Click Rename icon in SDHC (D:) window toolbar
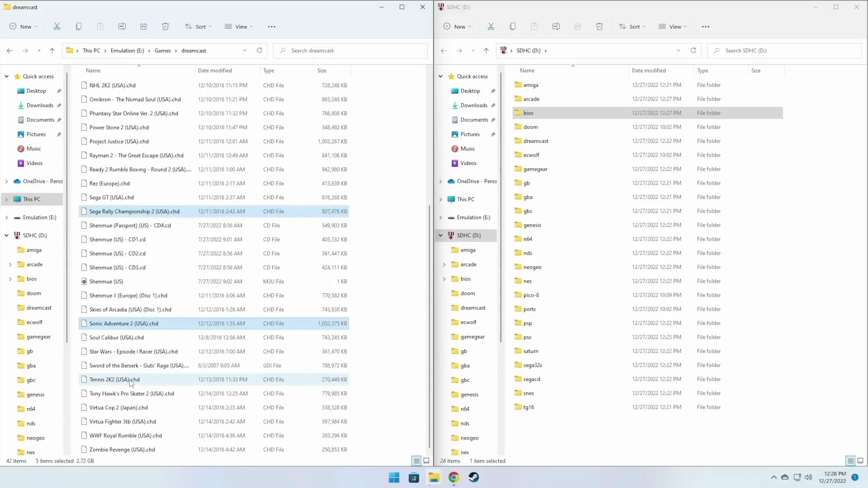The image size is (868, 488). click(556, 26)
